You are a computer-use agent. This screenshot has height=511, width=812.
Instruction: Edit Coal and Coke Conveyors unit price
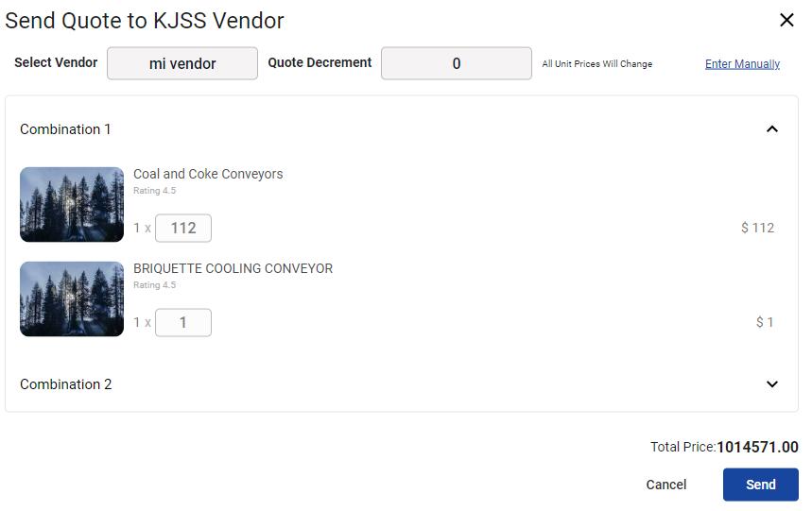pyautogui.click(x=183, y=229)
